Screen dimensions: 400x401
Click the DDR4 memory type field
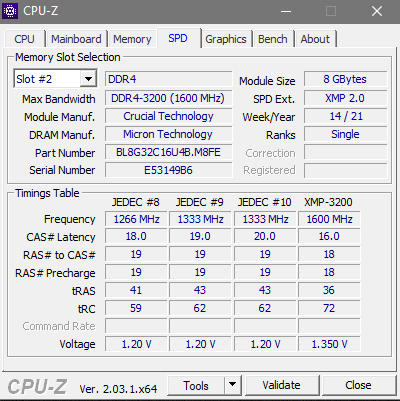[x=168, y=79]
